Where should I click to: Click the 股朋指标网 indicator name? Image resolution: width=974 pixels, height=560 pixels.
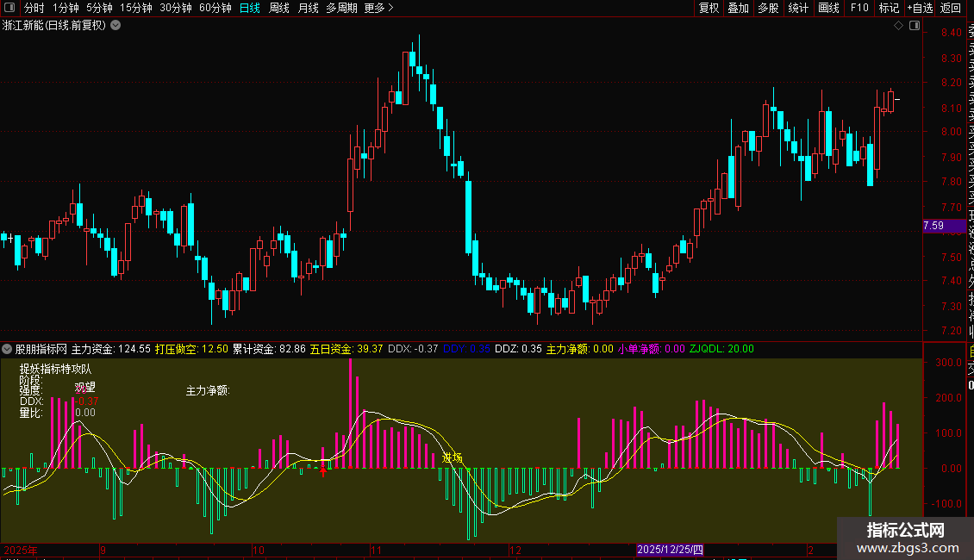pyautogui.click(x=41, y=349)
